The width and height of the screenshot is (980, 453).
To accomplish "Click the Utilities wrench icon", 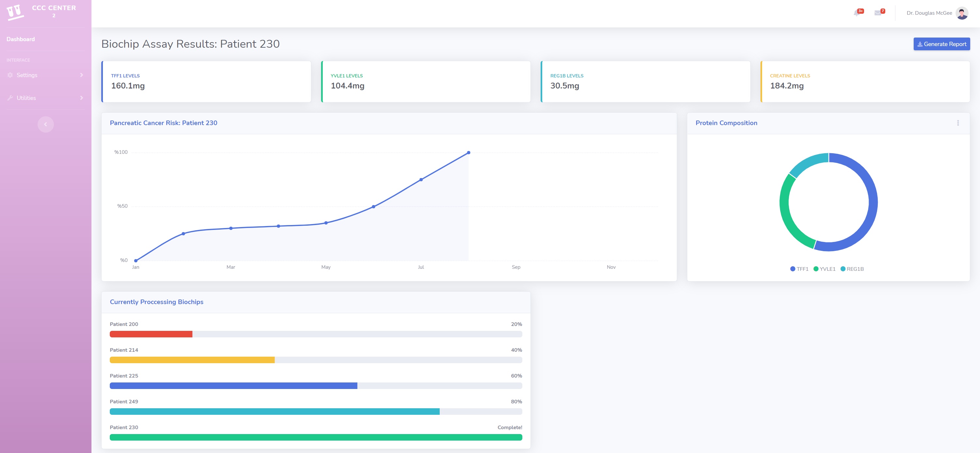I will (10, 98).
